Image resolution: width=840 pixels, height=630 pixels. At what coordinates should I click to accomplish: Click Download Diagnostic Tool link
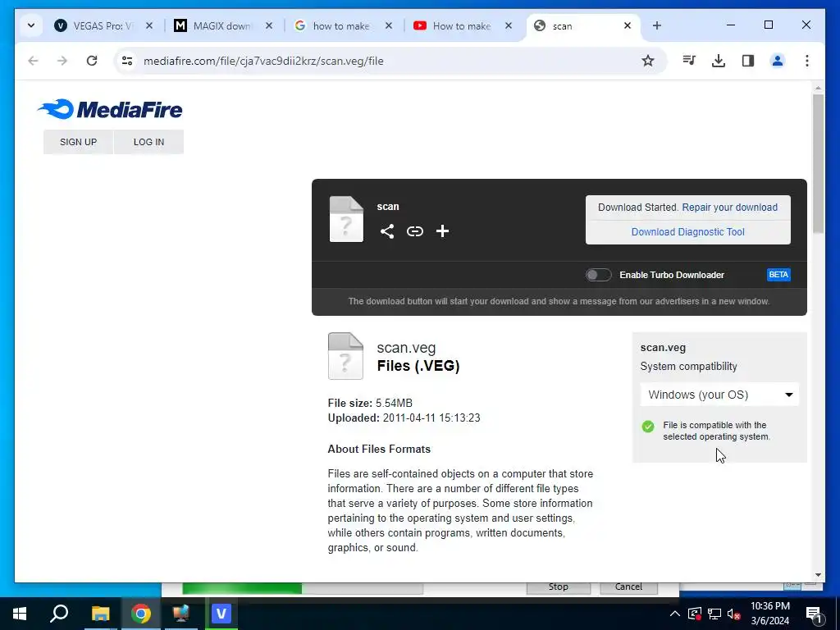pos(688,232)
